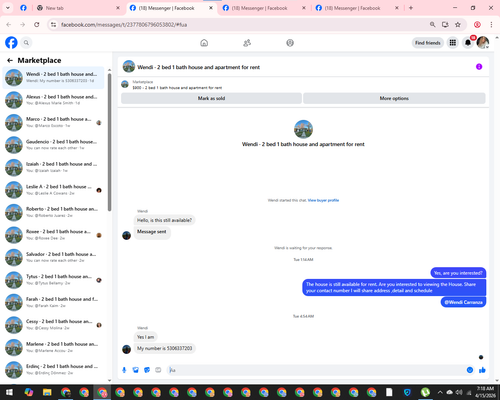500x400 pixels.
Task: Click the "Hello, is this still available?" message
Action: coord(164,220)
